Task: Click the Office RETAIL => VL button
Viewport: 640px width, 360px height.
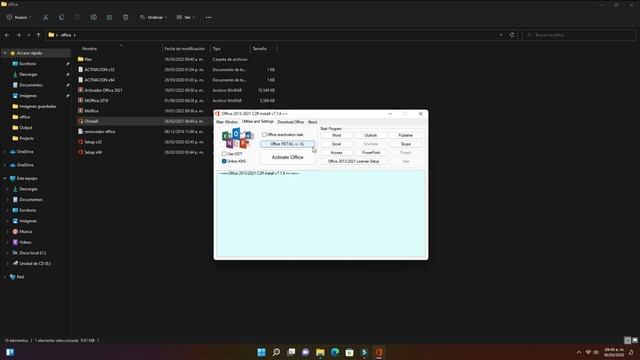Action: (x=287, y=144)
